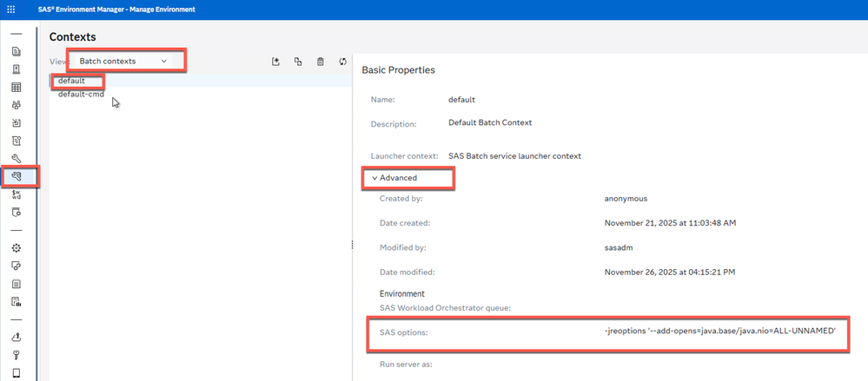
Task: Open the $wd formats icon in sidebar
Action: click(16, 194)
